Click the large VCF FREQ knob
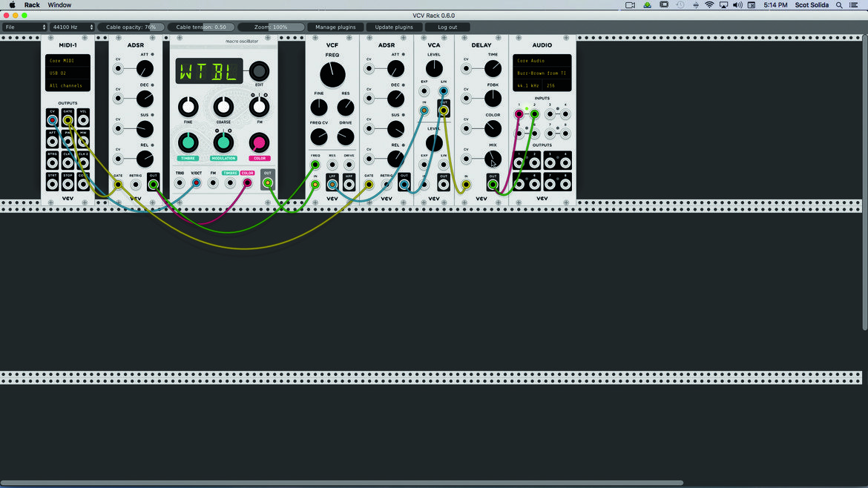 click(332, 75)
